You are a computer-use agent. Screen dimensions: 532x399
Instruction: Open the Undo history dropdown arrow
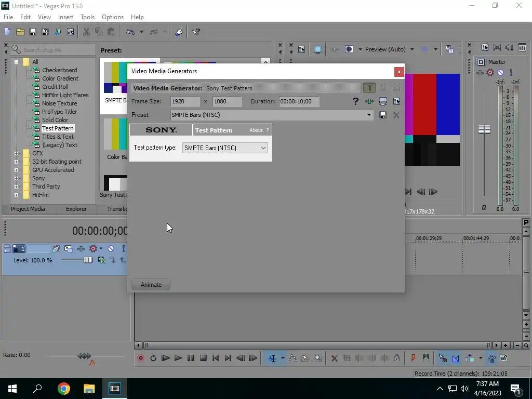[x=141, y=32]
